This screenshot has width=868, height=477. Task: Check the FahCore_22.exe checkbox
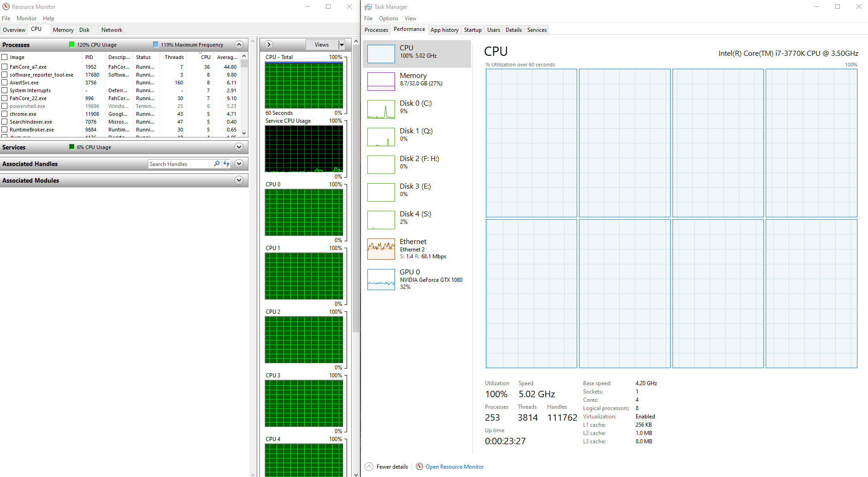point(5,98)
